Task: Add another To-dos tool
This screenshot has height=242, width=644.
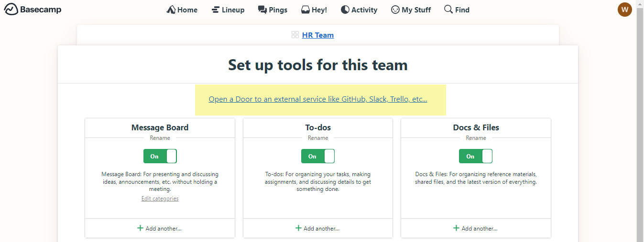Action: 318,228
